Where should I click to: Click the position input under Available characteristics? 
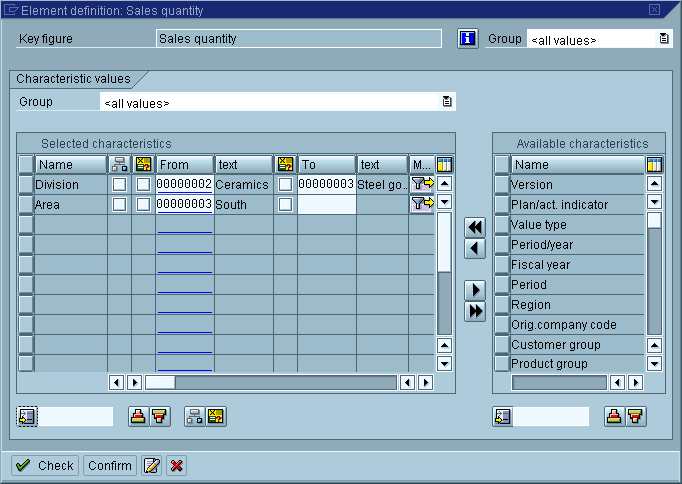click(551, 417)
